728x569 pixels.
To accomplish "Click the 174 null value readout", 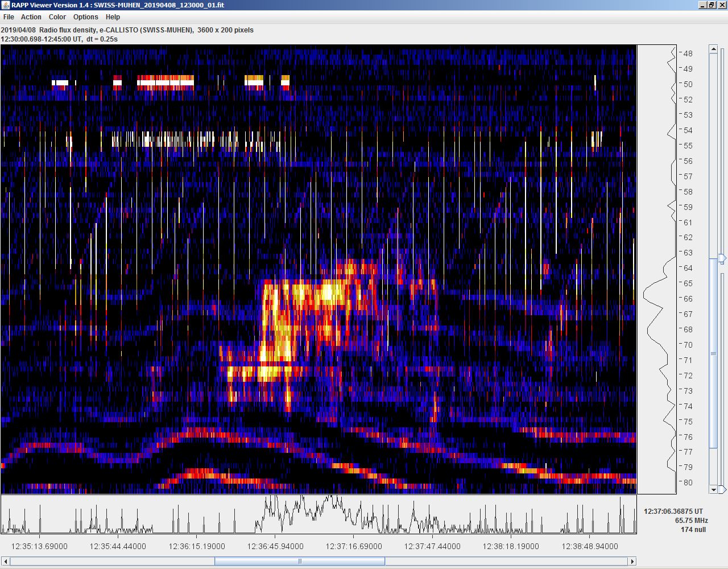I will (x=693, y=530).
